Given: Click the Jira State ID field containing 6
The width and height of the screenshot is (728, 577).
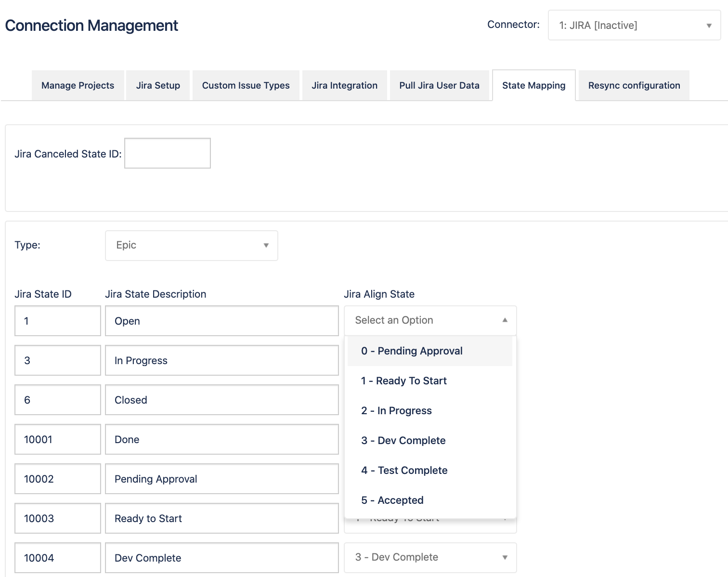Looking at the screenshot, I should [x=58, y=400].
